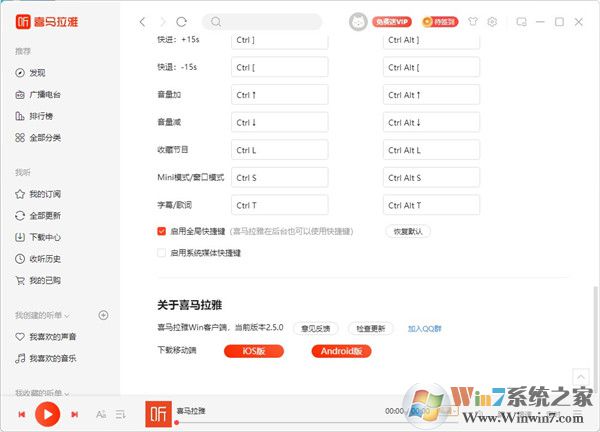The image size is (600, 432).
Task: Open 加入QQ群 link
Action: coord(424,328)
